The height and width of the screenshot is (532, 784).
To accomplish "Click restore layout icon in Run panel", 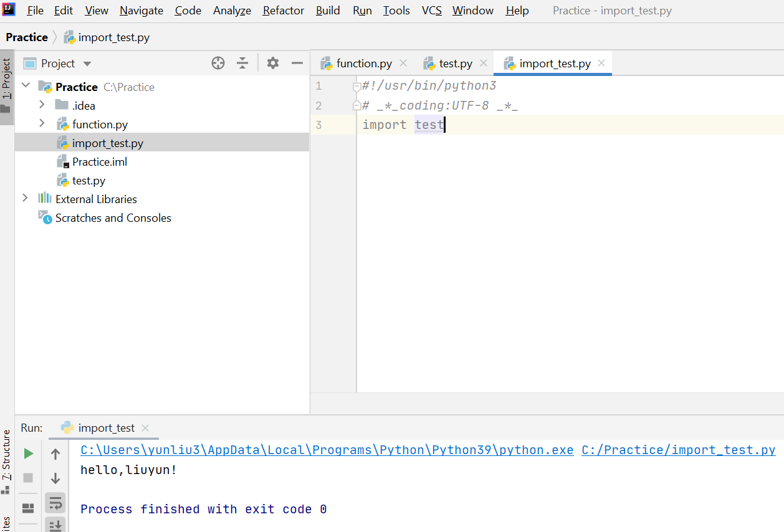I will click(28, 508).
